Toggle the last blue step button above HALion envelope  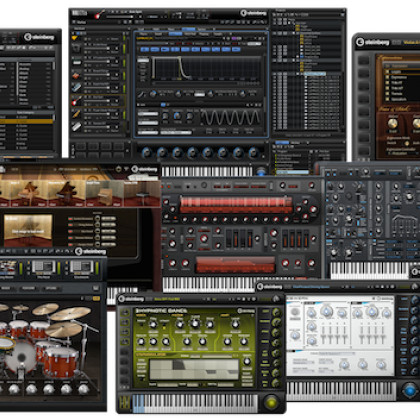point(236,49)
